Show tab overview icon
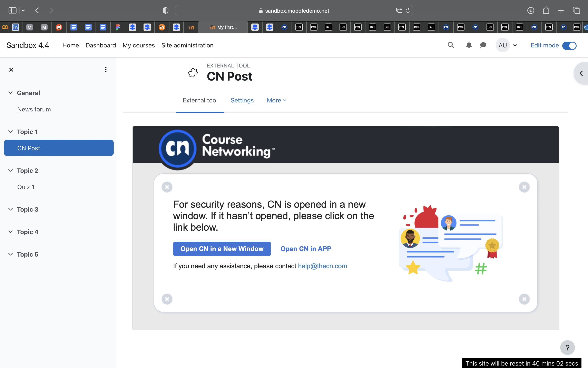 [576, 10]
